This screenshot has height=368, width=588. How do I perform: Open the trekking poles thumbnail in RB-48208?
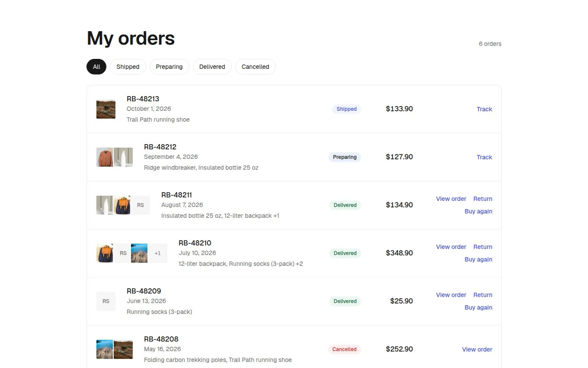click(x=105, y=349)
